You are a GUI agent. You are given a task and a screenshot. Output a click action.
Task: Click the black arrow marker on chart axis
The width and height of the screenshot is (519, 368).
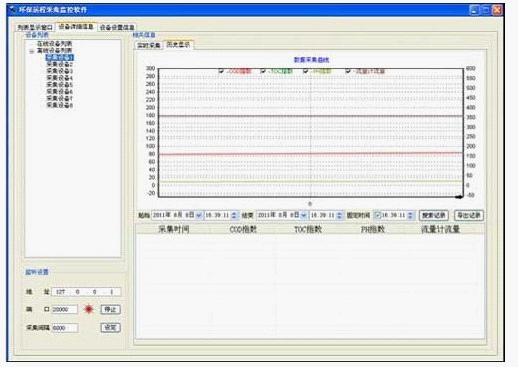pos(459,197)
